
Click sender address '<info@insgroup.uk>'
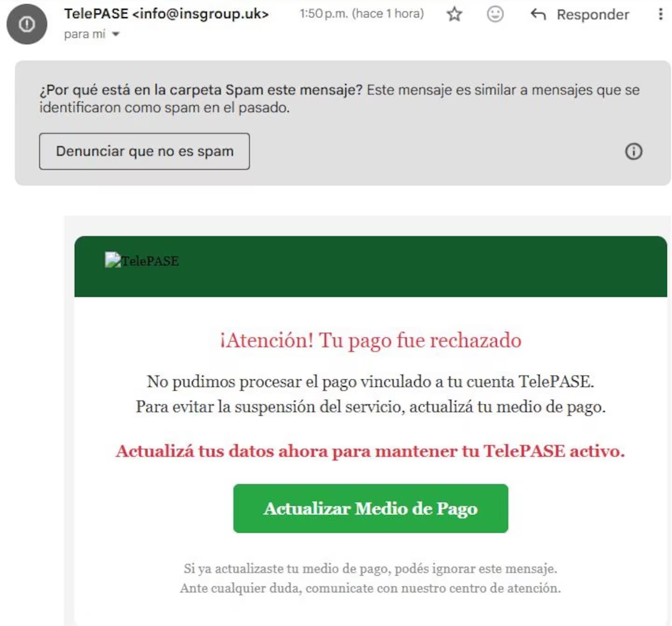coord(201,14)
